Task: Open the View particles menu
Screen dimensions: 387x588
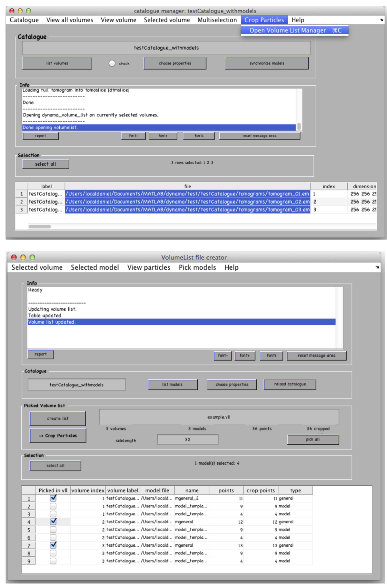Action: [x=149, y=267]
